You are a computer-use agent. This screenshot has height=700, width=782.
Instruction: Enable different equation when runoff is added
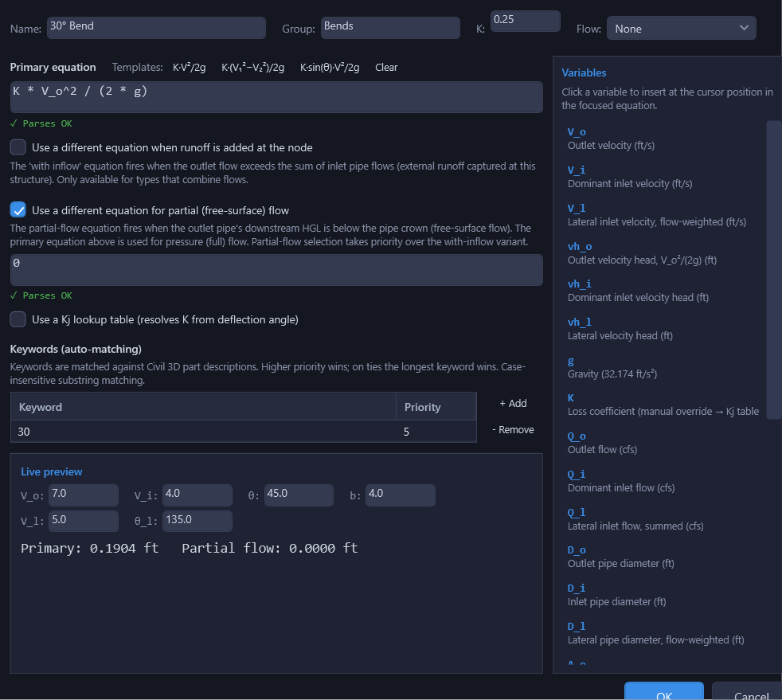pos(18,147)
